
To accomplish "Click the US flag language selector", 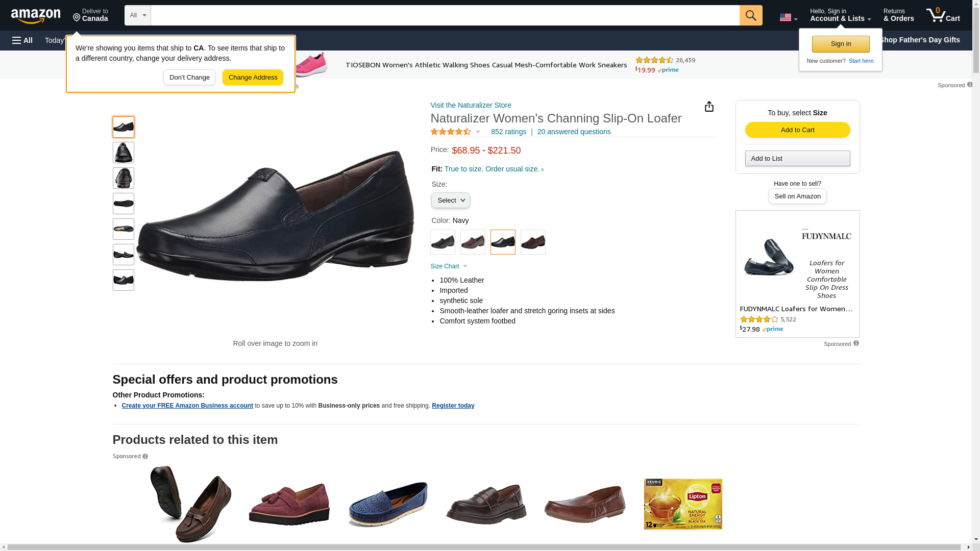I will point(788,18).
